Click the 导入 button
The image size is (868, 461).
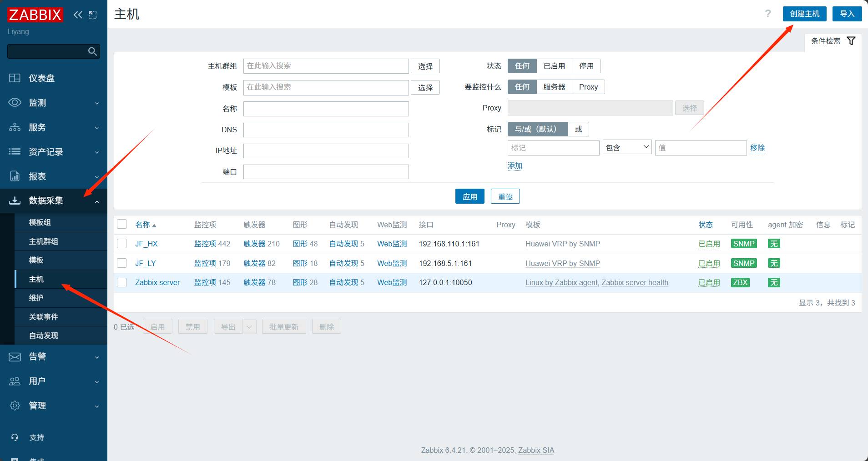847,14
